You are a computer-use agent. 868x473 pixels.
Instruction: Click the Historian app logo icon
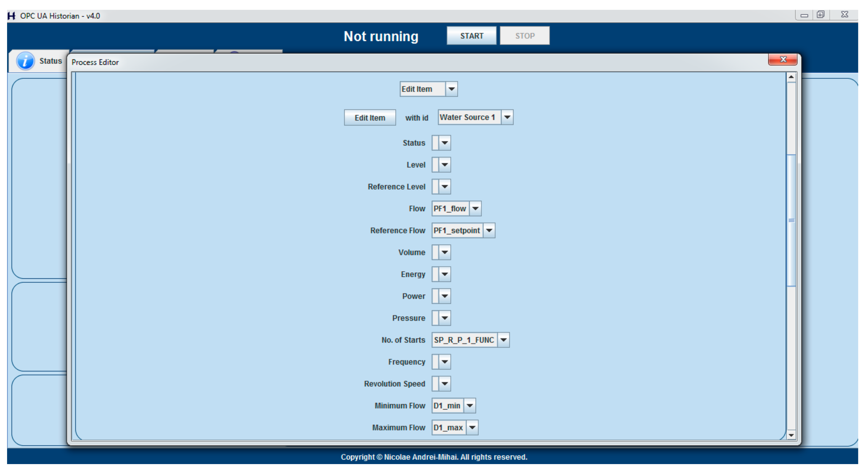click(x=12, y=16)
